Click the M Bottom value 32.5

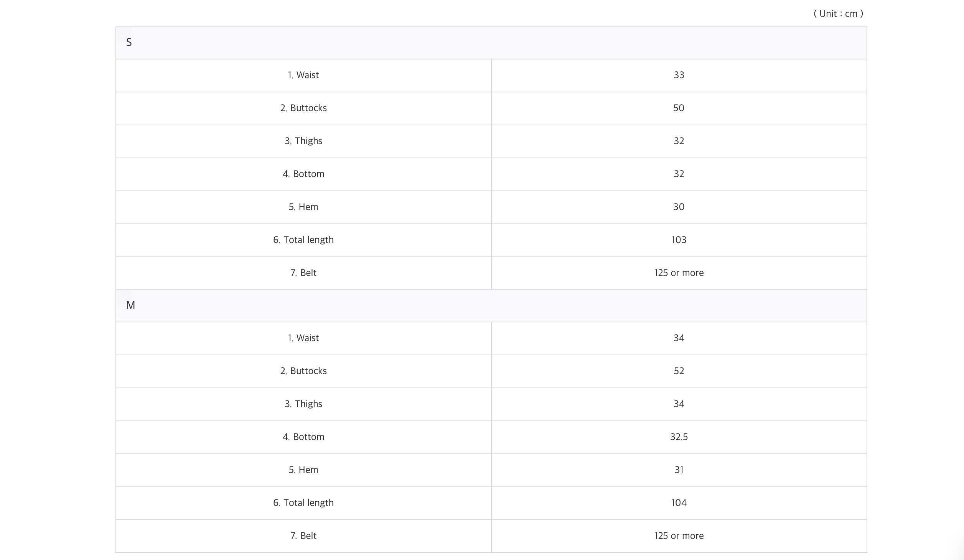(679, 437)
